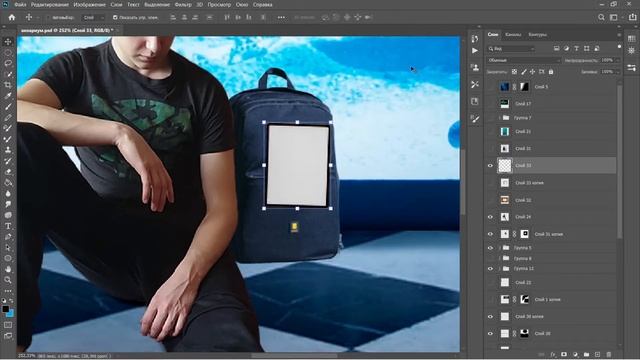Open the Actions panel play icon
Viewport: 640px width, 360px height.
(x=475, y=51)
